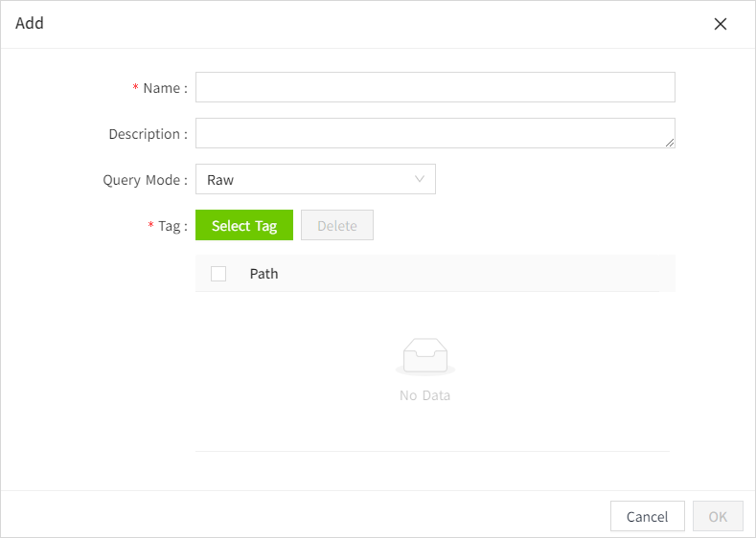This screenshot has height=538, width=756.
Task: Close the Add dialog with X icon
Action: pyautogui.click(x=721, y=24)
